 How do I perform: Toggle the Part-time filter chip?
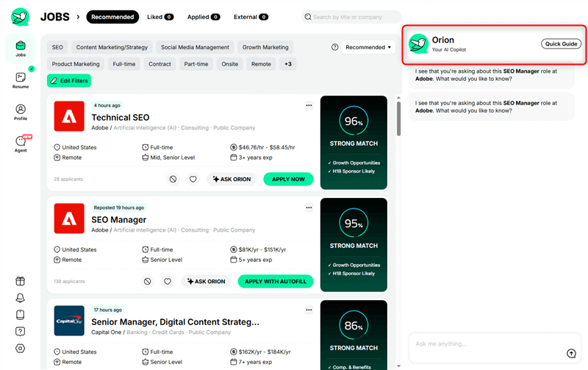196,64
